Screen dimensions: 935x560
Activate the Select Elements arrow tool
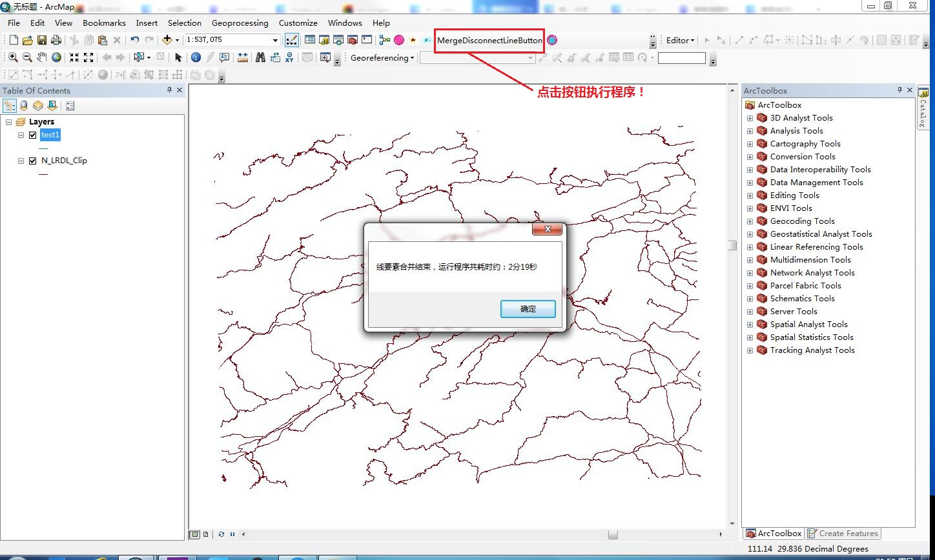179,57
